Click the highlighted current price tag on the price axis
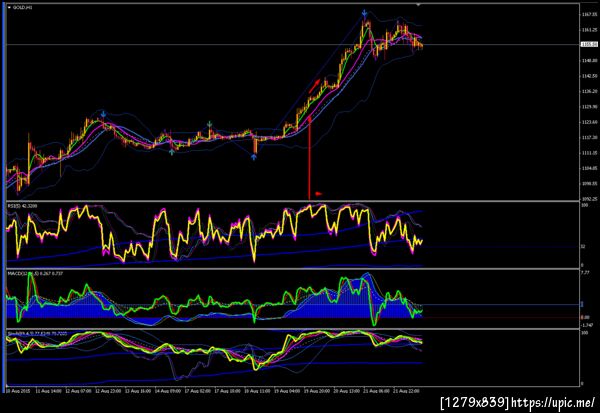This screenshot has height=413, width=600. click(589, 44)
